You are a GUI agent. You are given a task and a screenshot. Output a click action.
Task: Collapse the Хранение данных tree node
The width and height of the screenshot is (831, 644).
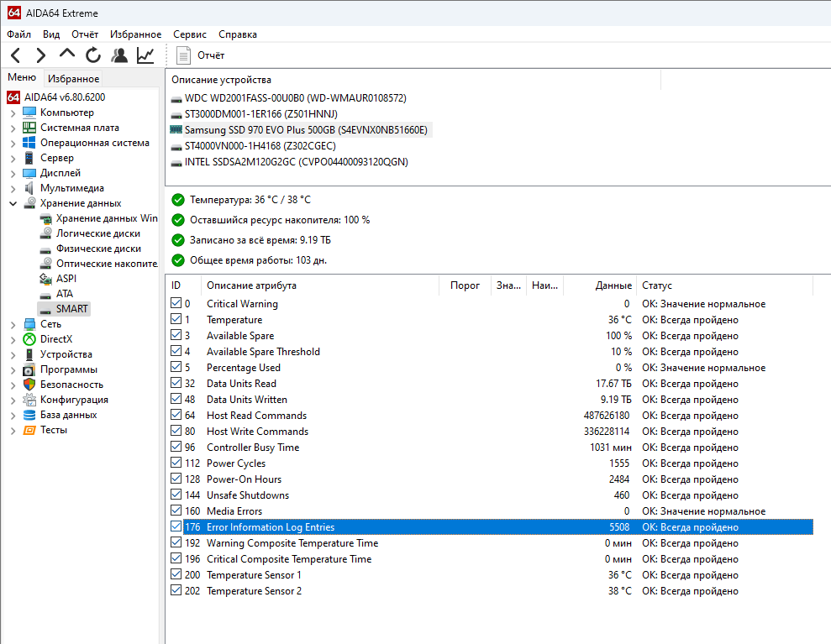point(13,203)
